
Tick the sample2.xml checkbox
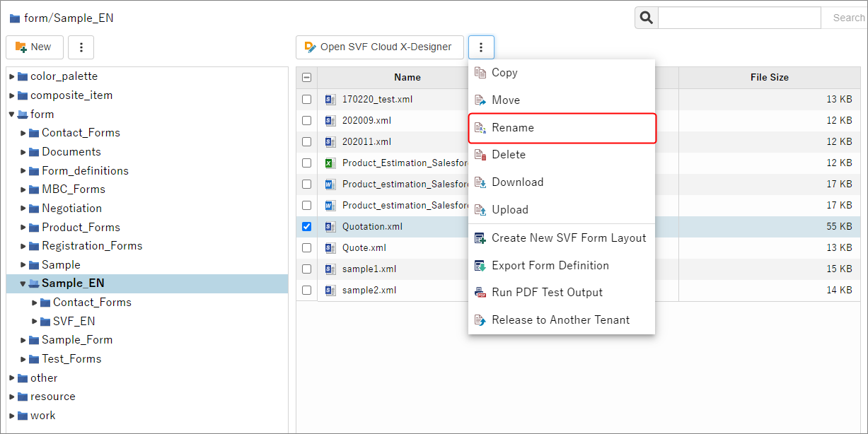[x=306, y=291]
